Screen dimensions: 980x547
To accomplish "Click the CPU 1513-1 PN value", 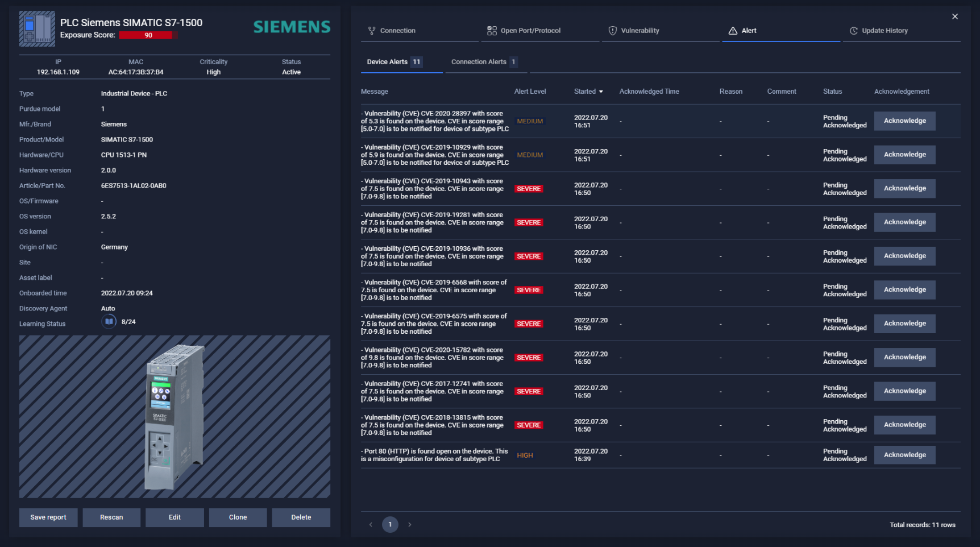I will tap(124, 155).
